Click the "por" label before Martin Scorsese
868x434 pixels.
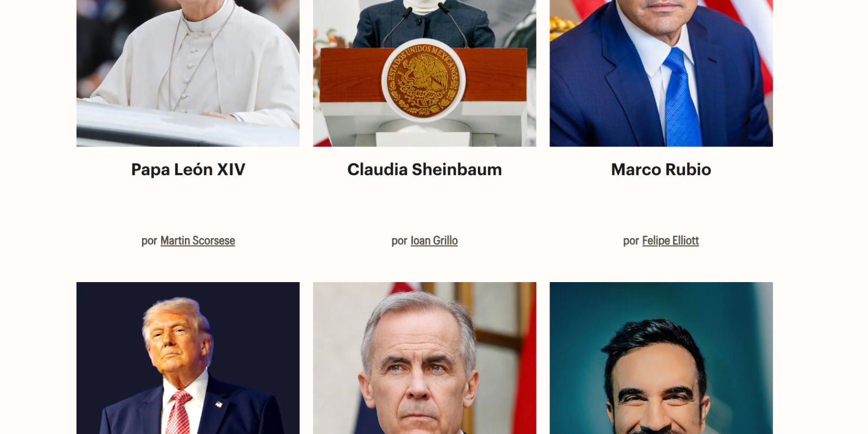[x=149, y=241]
